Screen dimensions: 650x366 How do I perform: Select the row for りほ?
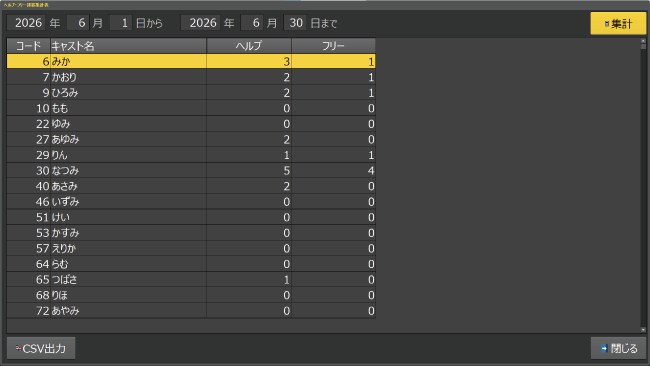click(191, 295)
